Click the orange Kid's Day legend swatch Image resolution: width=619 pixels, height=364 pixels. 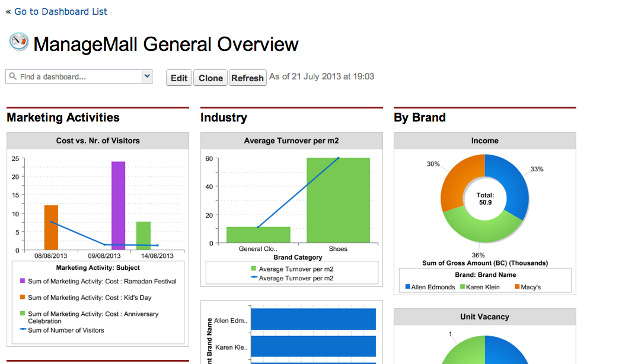pos(23,297)
